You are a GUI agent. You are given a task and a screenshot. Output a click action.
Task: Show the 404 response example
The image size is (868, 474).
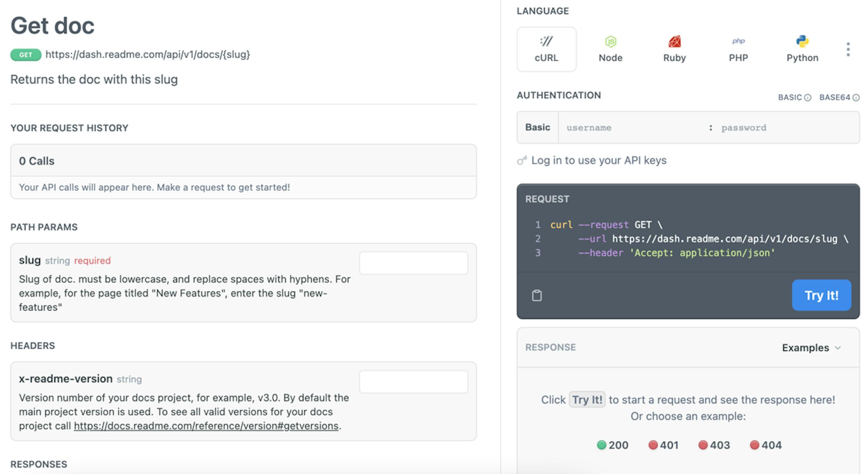(x=766, y=445)
